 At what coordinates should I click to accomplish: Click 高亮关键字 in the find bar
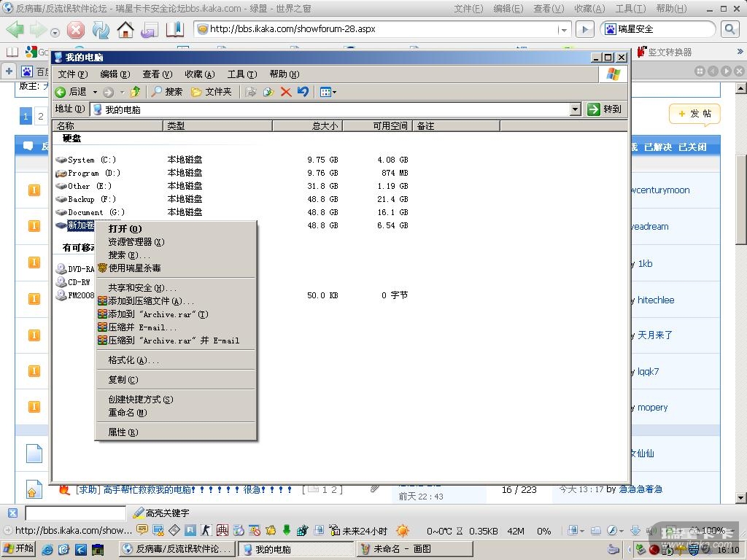click(161, 513)
